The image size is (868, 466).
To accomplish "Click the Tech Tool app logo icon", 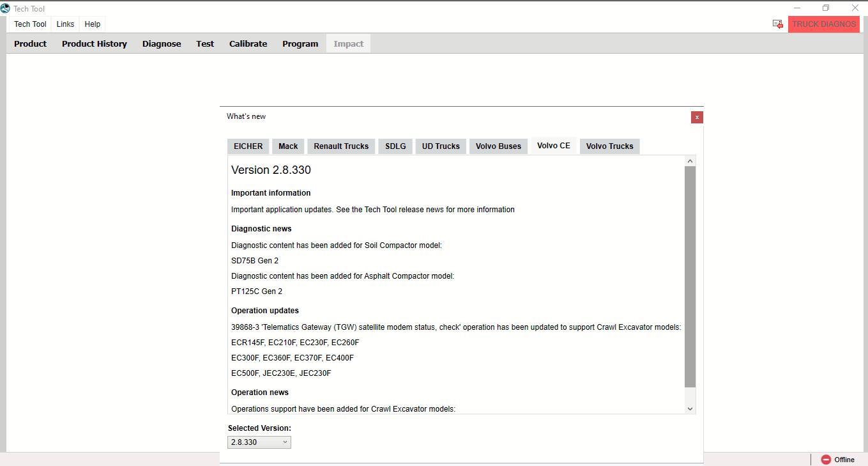I will 5,8.
